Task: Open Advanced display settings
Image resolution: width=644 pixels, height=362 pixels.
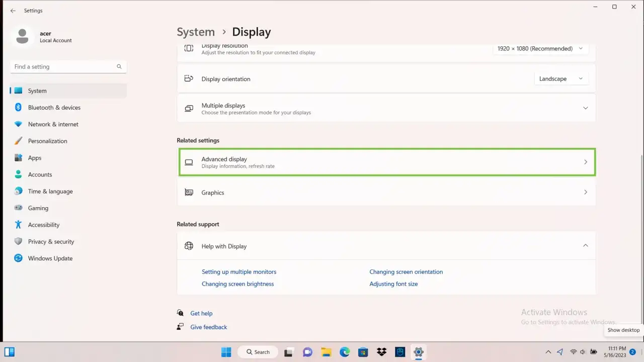Action: pyautogui.click(x=386, y=162)
